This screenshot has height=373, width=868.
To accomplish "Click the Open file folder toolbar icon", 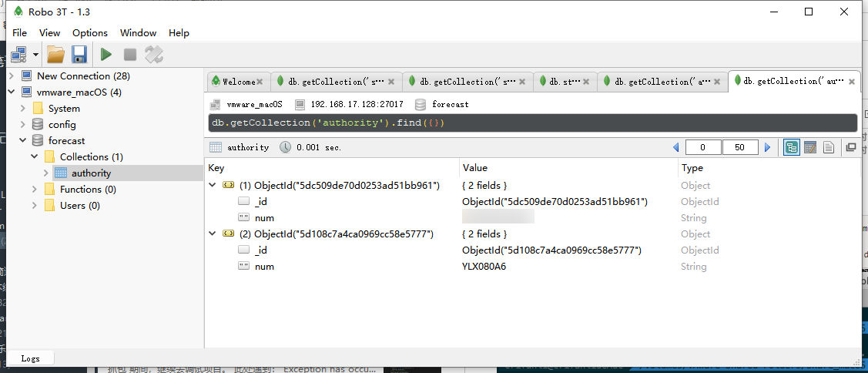I will (x=55, y=54).
